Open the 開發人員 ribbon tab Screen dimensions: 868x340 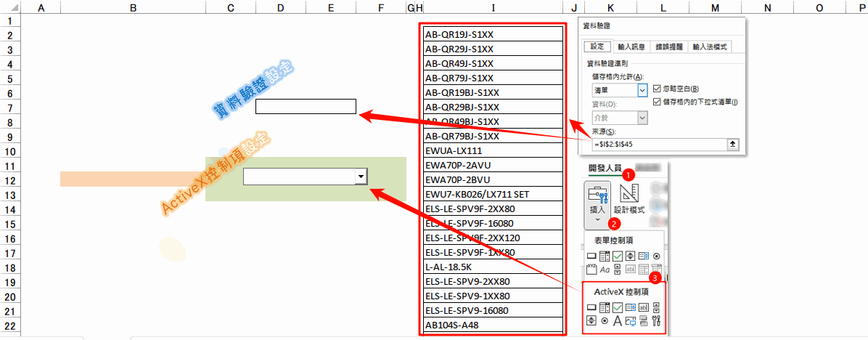coord(605,167)
